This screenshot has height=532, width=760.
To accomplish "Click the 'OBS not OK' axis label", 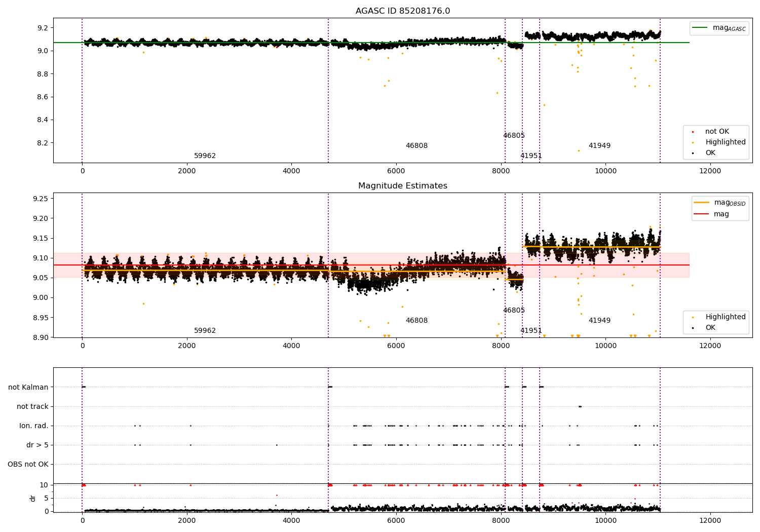I will (28, 464).
